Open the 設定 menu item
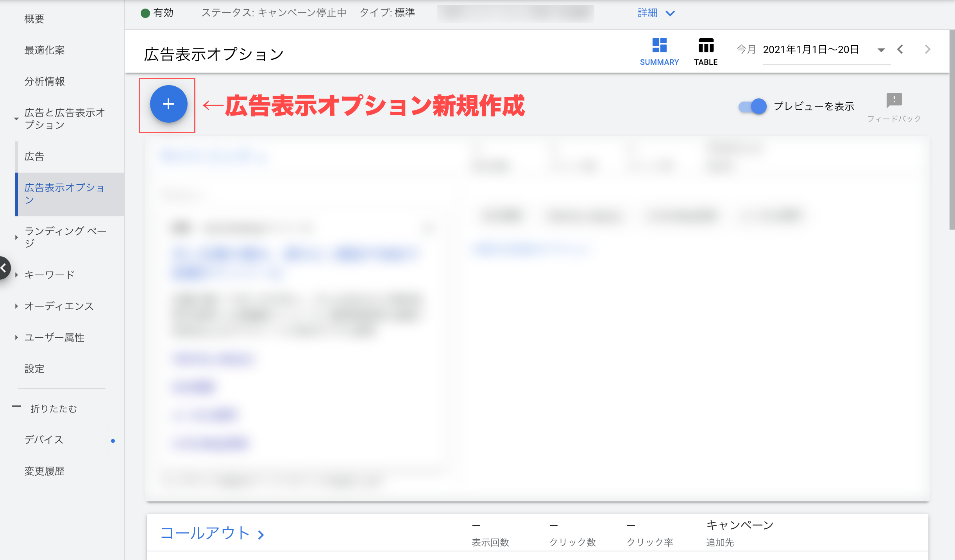 (34, 369)
